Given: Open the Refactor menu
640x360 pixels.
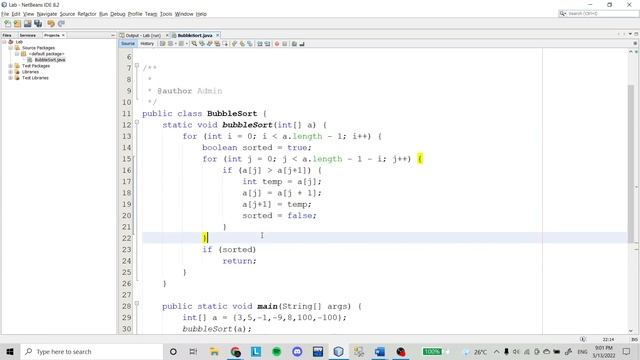Looking at the screenshot, I should pos(87,14).
